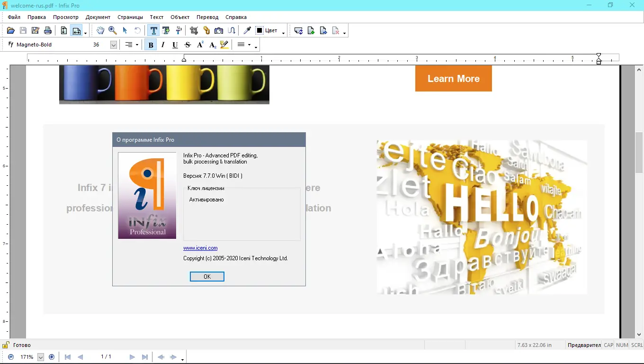Toggle Superscript formatting
The width and height of the screenshot is (644, 364).
click(200, 45)
